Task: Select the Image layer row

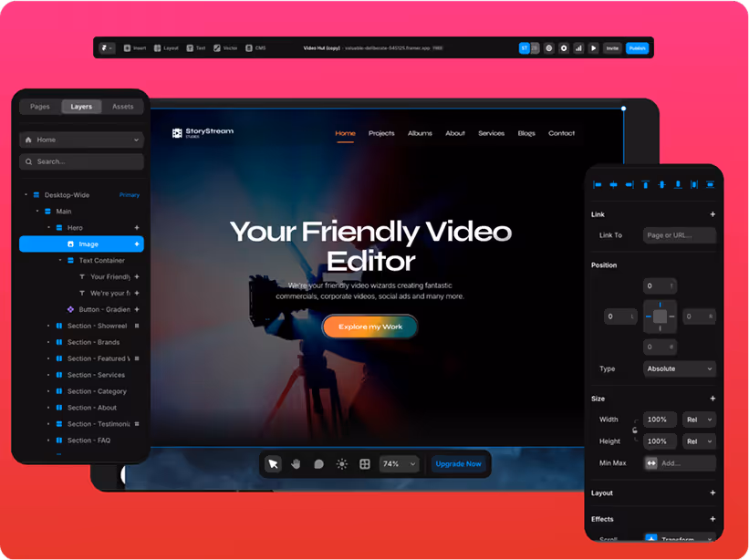Action: 81,244
